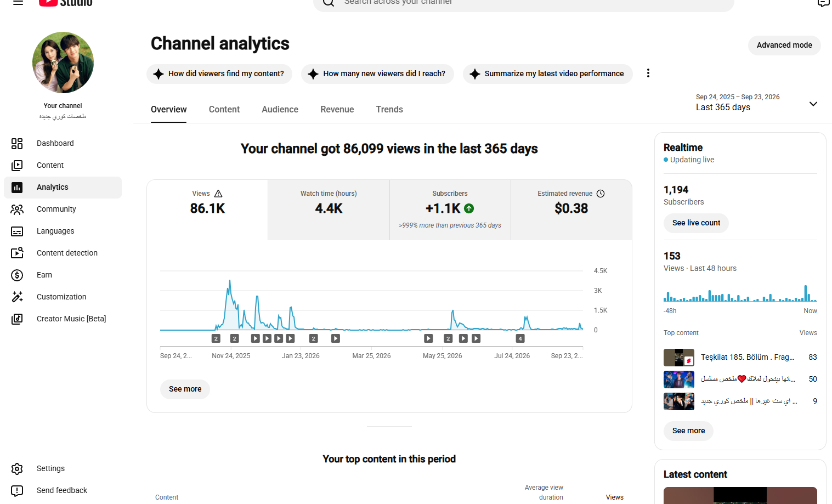
Task: Open top content 'Teşkilat 185. Bölüm' video
Action: pyautogui.click(x=740, y=357)
